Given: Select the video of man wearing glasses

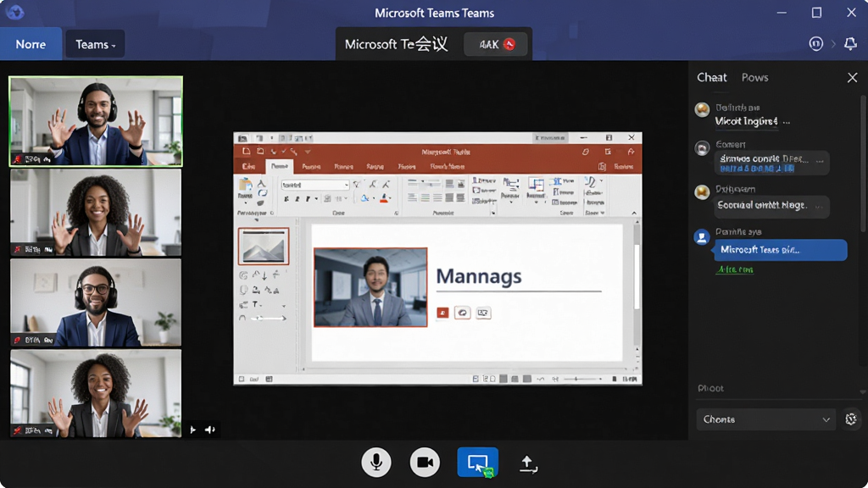Looking at the screenshot, I should pyautogui.click(x=96, y=302).
